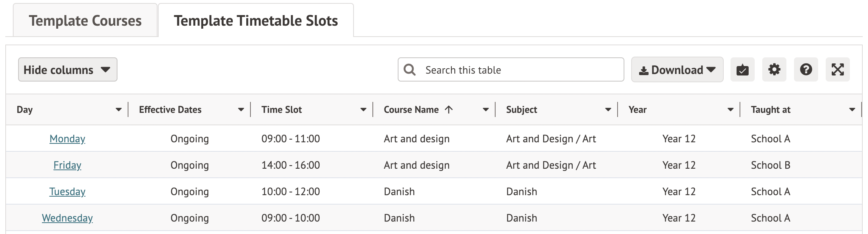Click the search magnifier icon
Viewport: 868px width, 234px height.
coord(409,70)
